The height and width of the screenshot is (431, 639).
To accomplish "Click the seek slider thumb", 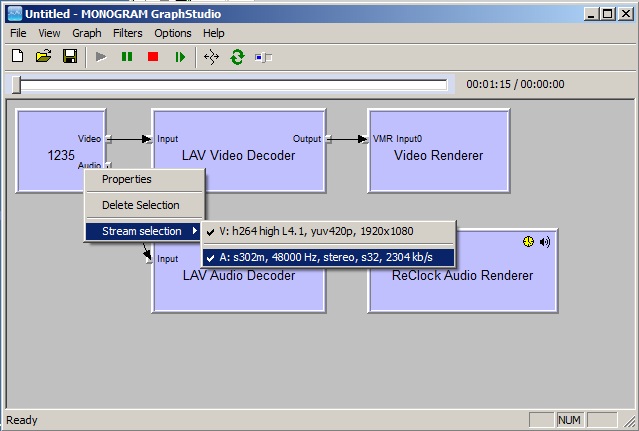I will (16, 85).
